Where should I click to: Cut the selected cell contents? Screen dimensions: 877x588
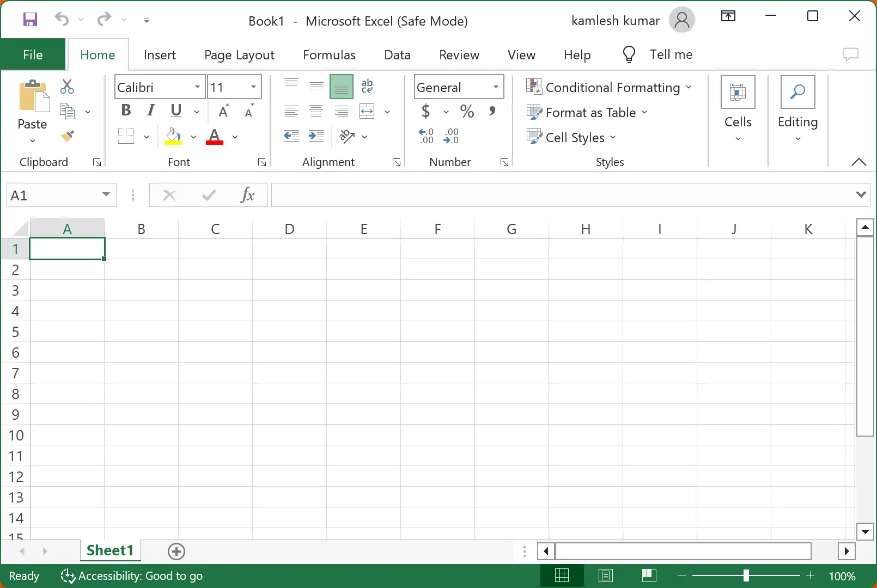tap(67, 86)
